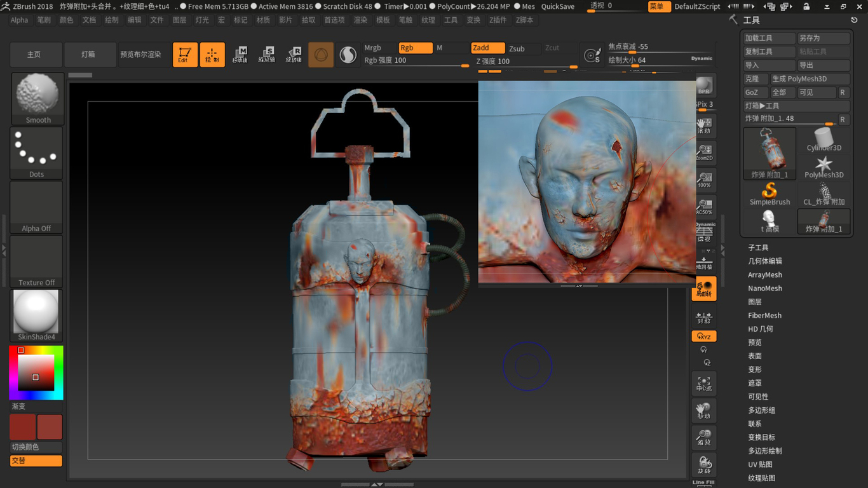Toggle the floor grid (地网格) icon
Viewport: 868px width, 488px height.
[704, 261]
